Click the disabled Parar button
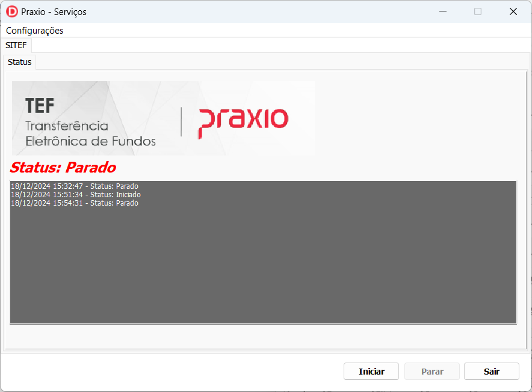The height and width of the screenshot is (392, 532). click(x=432, y=372)
